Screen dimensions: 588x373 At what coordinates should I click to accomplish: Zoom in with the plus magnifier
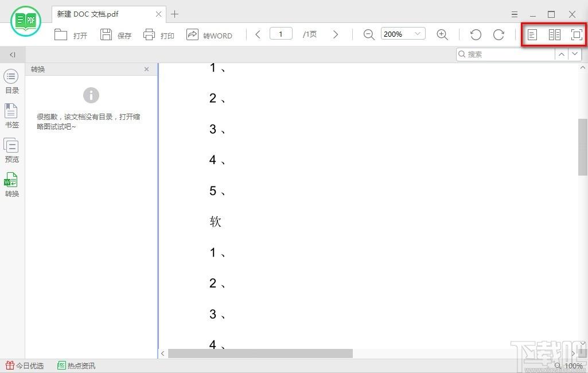tap(442, 34)
